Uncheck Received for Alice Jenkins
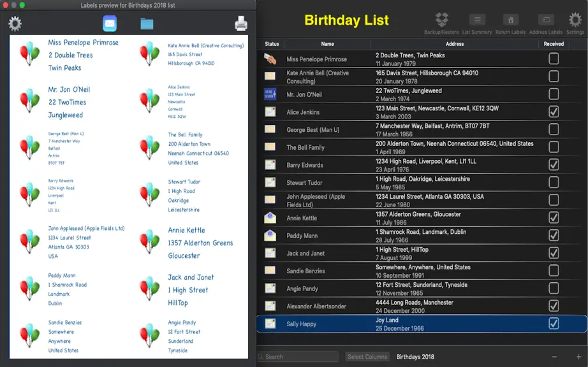588x367 pixels. coord(554,112)
